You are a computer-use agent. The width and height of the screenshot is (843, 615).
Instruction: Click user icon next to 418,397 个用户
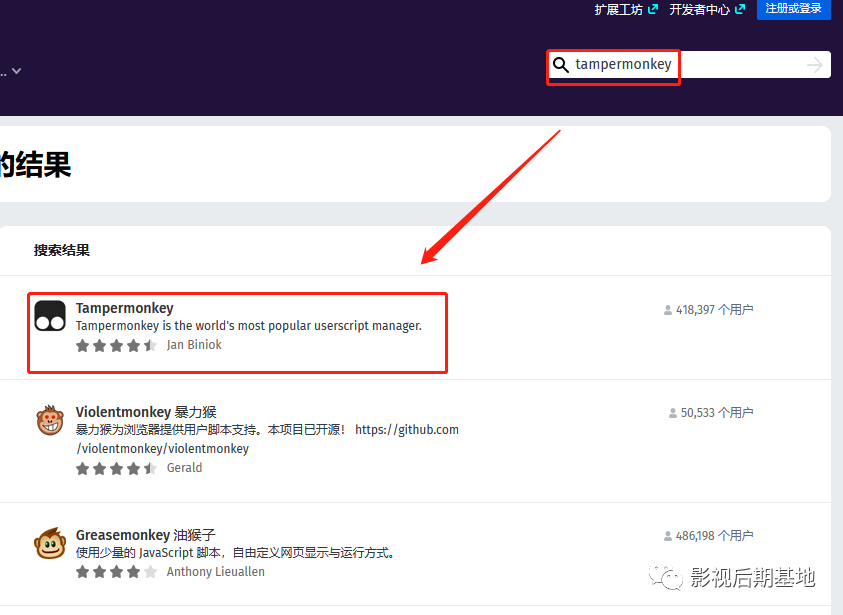click(668, 310)
